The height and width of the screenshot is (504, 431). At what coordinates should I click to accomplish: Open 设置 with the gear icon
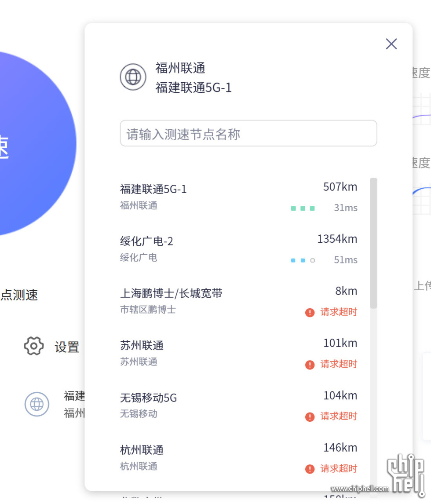coord(34,346)
